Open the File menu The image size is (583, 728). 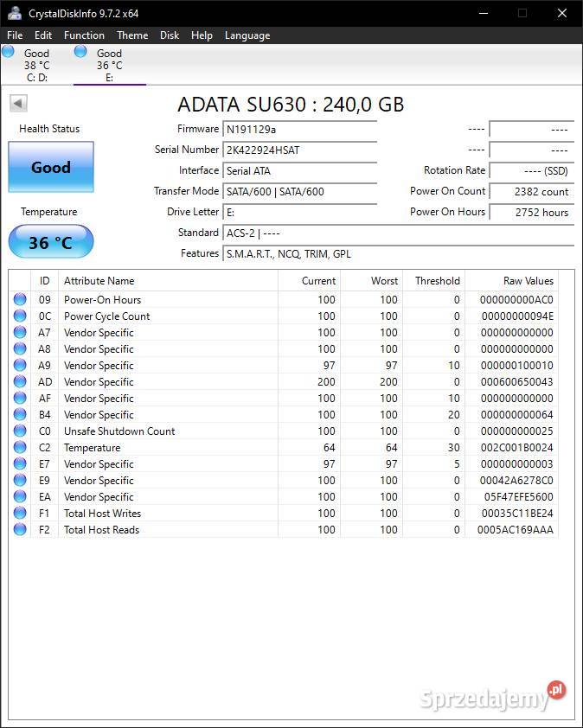(x=15, y=35)
